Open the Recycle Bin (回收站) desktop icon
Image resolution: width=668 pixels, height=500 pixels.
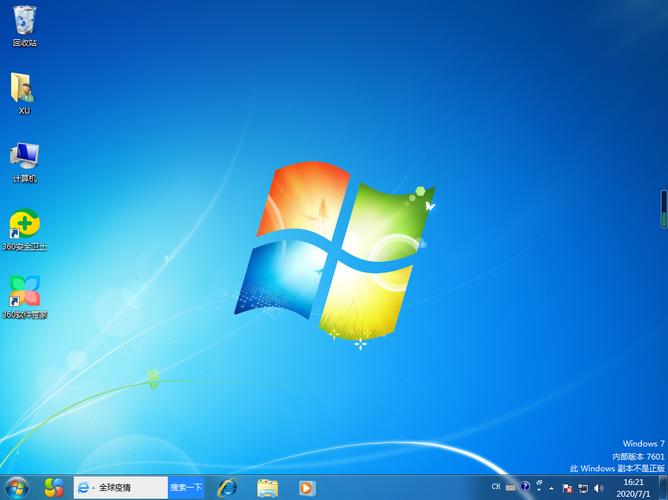24,24
